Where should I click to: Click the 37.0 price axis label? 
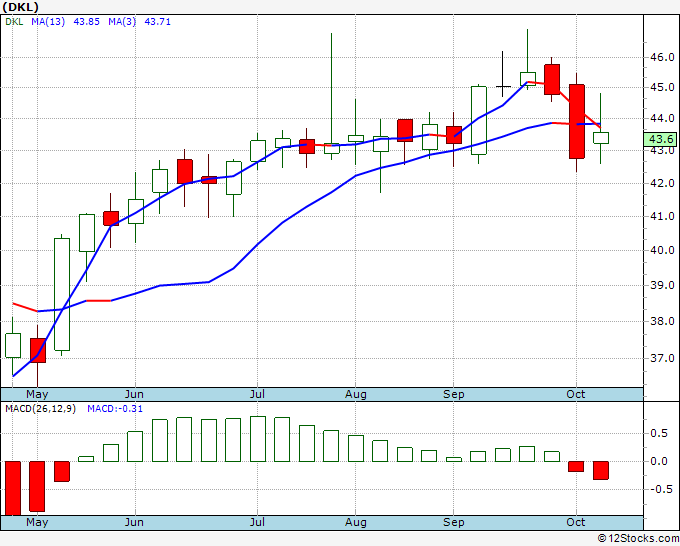[x=662, y=358]
